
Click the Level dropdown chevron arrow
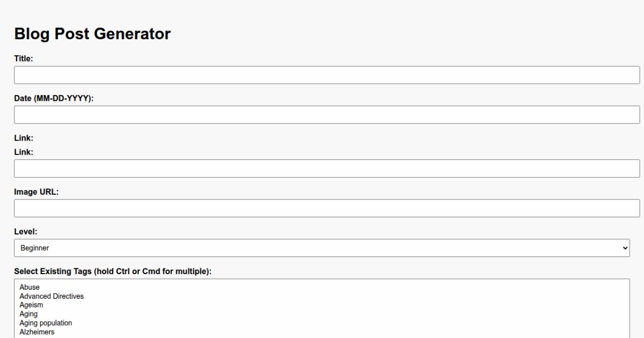[625, 248]
